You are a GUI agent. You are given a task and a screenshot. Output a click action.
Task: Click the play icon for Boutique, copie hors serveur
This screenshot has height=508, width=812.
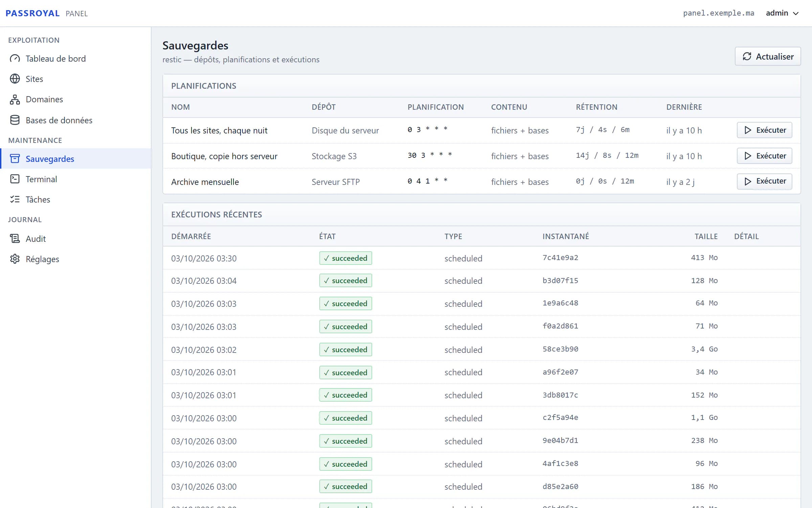tap(748, 156)
